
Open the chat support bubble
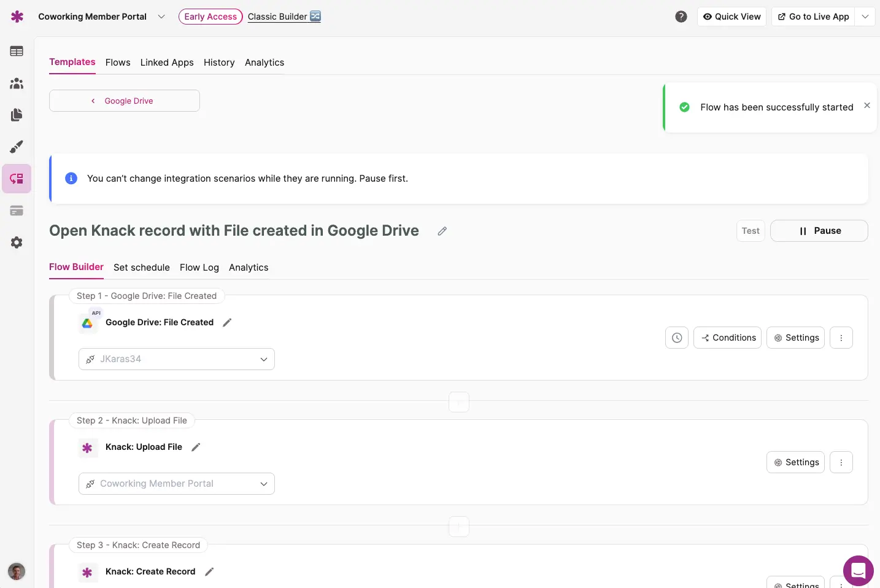click(858, 571)
